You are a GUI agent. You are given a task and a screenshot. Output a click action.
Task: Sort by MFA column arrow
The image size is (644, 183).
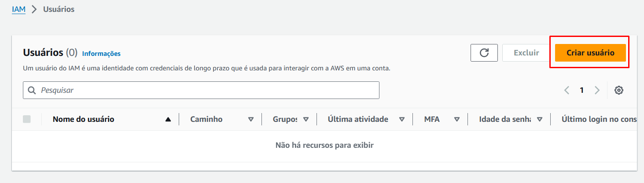(457, 119)
